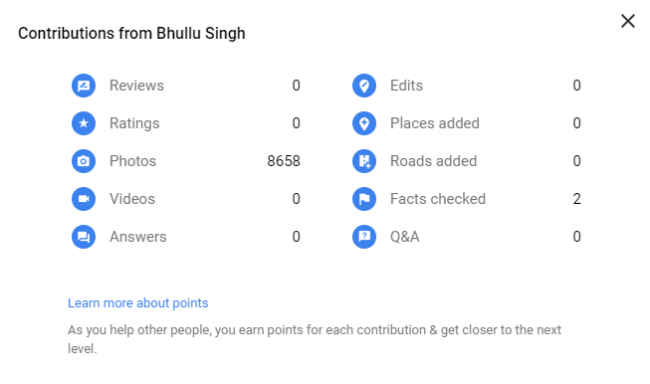This screenshot has height=384, width=650.
Task: Select the Videos label
Action: [132, 199]
